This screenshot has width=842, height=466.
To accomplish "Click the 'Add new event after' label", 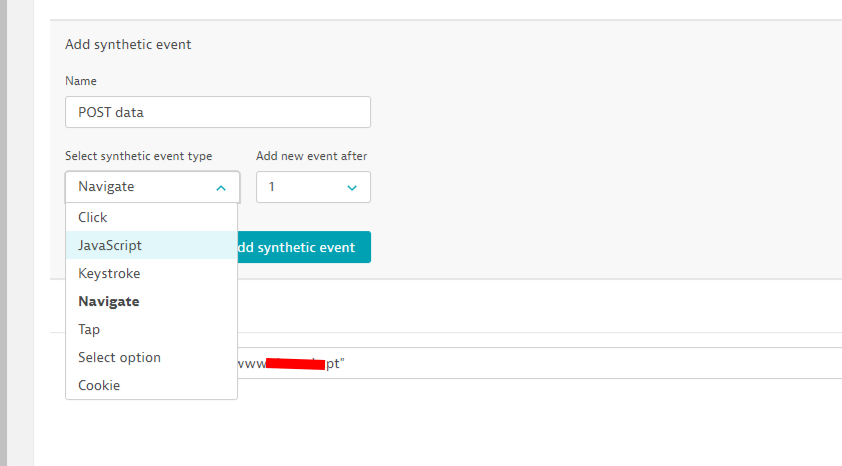I will 311,156.
